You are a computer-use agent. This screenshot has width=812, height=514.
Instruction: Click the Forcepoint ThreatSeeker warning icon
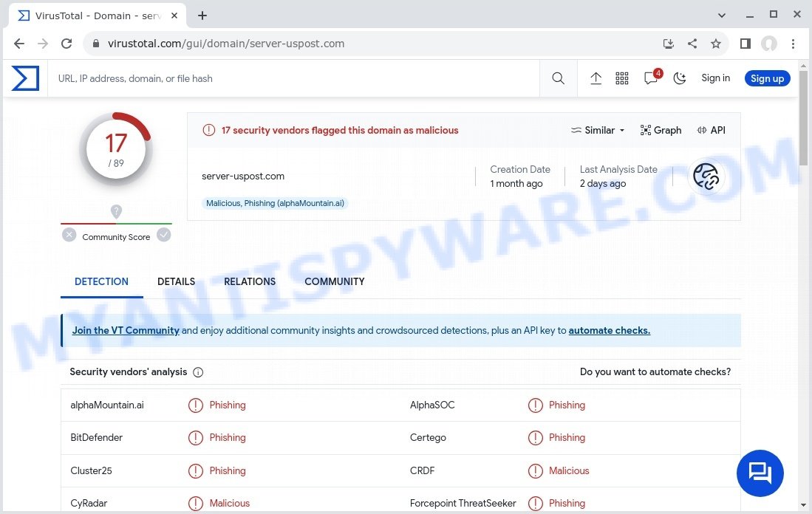tap(535, 503)
